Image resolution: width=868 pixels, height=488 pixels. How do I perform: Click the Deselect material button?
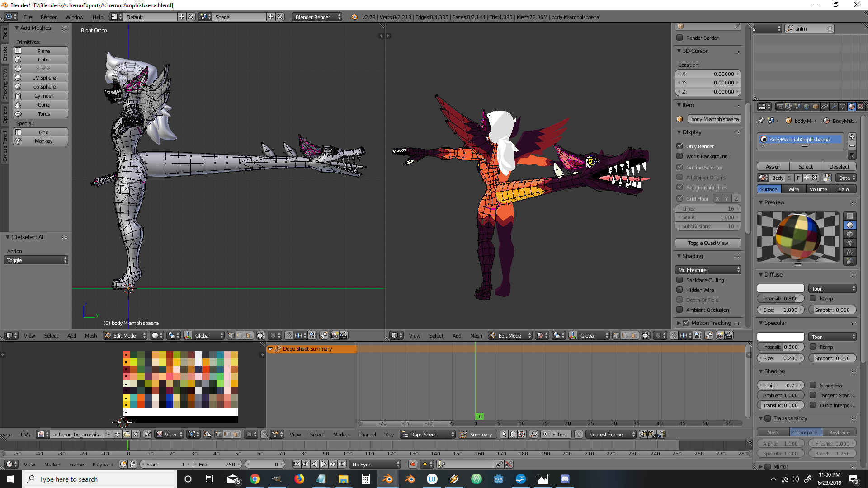tap(840, 166)
